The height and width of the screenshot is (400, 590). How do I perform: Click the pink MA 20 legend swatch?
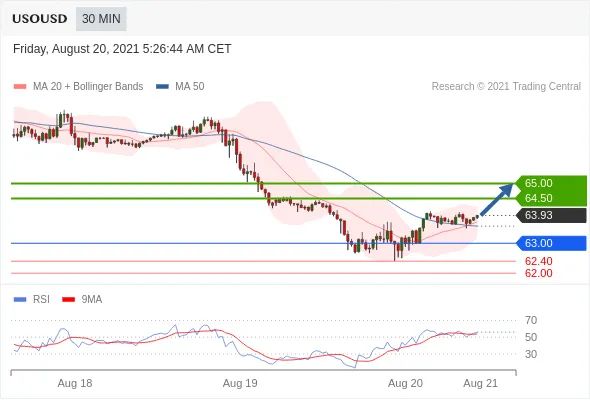coord(20,87)
